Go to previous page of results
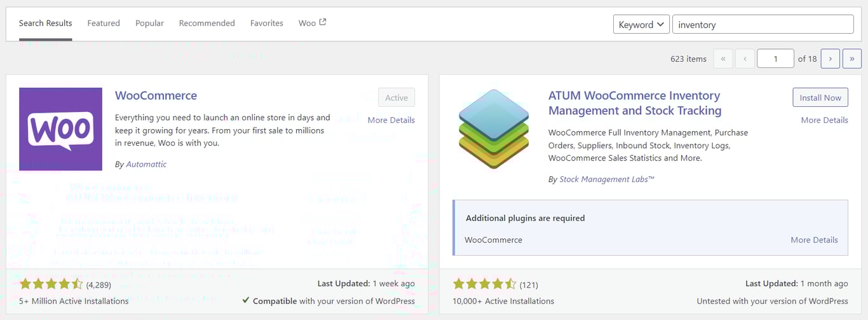868x320 pixels. [x=745, y=59]
